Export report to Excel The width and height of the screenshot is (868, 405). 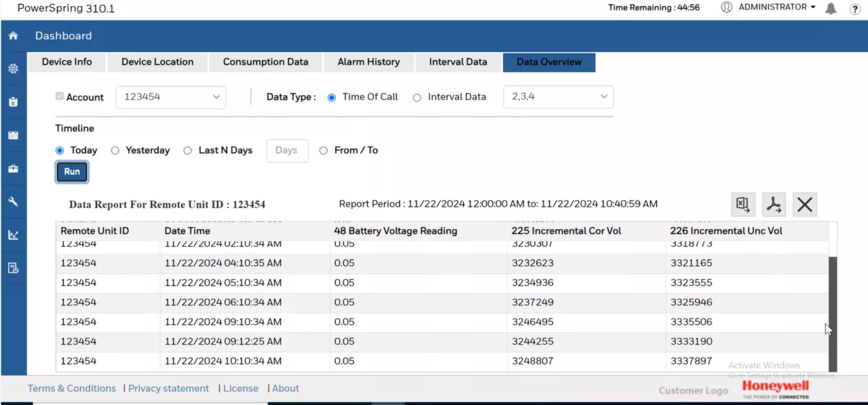[743, 205]
